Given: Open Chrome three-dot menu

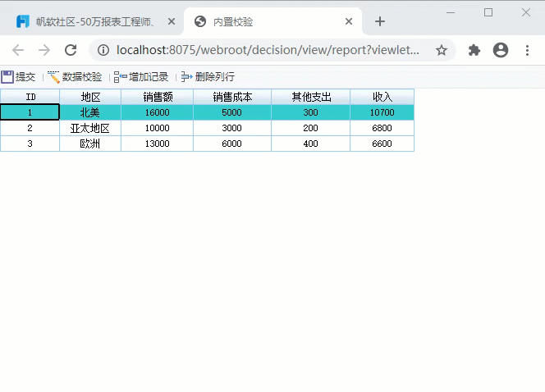Looking at the screenshot, I should (x=527, y=50).
